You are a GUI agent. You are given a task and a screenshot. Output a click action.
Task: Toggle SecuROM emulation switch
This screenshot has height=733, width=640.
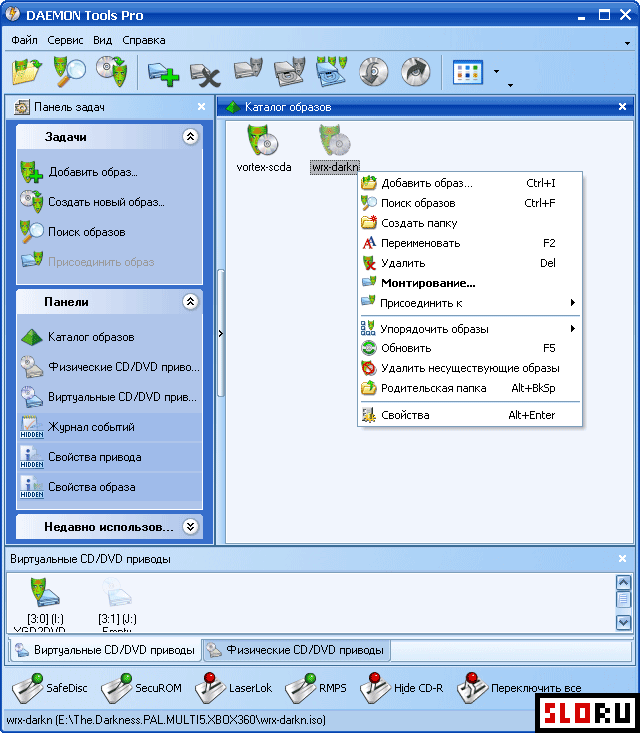pyautogui.click(x=142, y=688)
